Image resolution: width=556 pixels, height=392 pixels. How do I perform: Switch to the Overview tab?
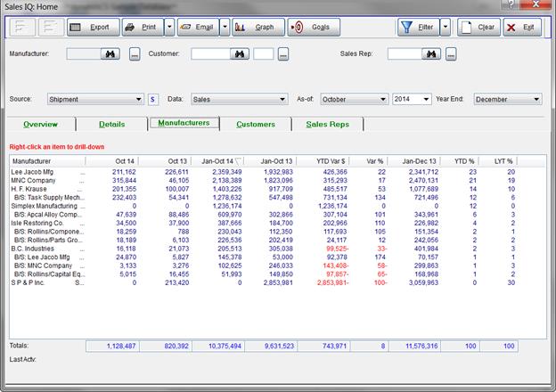pos(40,125)
